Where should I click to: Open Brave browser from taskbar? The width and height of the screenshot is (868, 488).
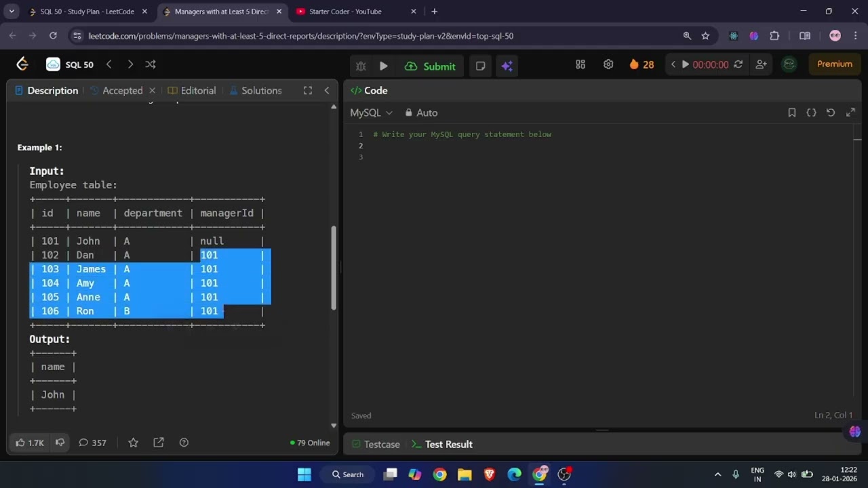pos(489,474)
